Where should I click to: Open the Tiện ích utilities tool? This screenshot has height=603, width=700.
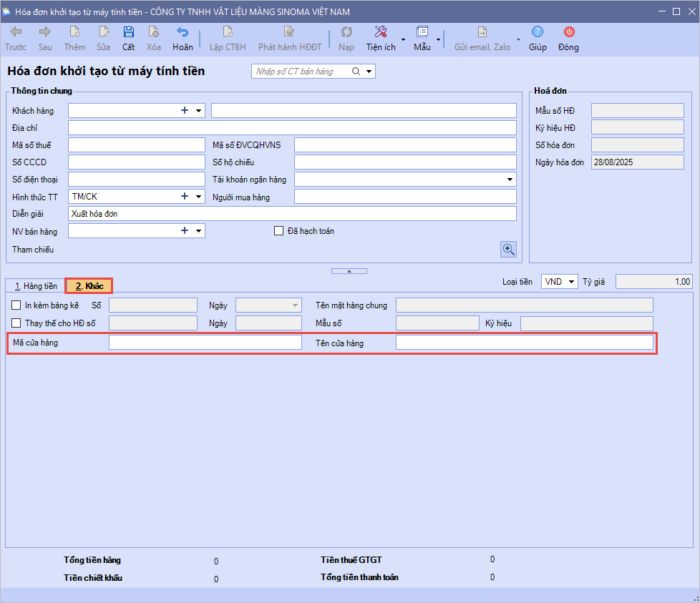(381, 33)
